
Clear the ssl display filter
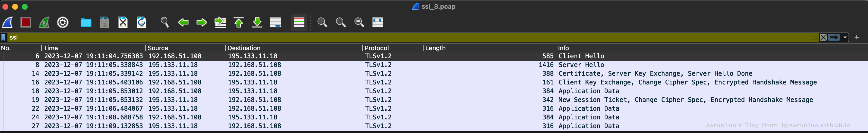coord(823,37)
